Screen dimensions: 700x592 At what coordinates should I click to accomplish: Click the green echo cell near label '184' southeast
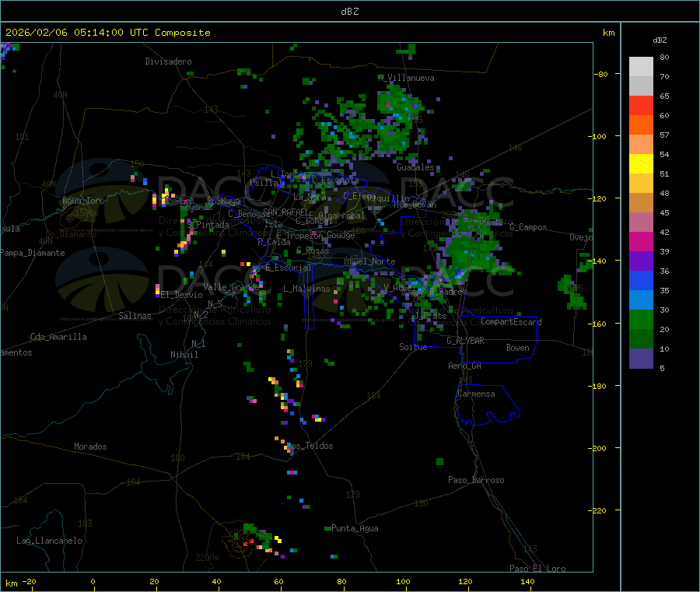click(439, 461)
